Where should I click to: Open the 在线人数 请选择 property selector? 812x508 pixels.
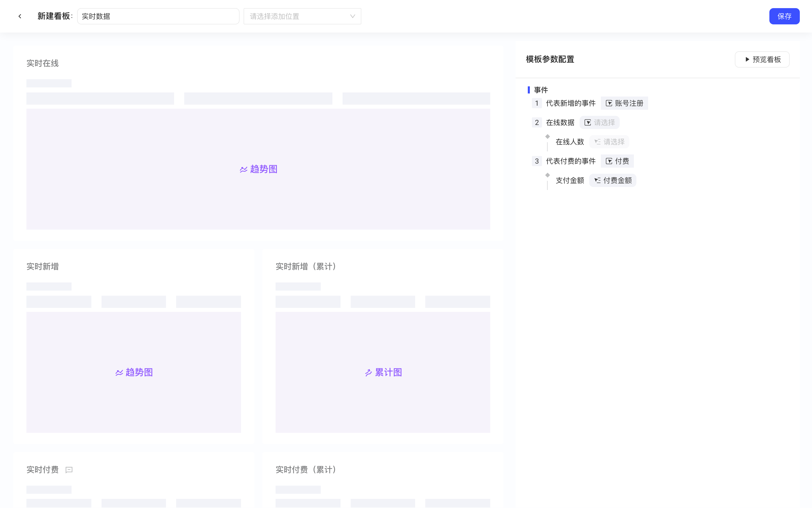click(609, 142)
